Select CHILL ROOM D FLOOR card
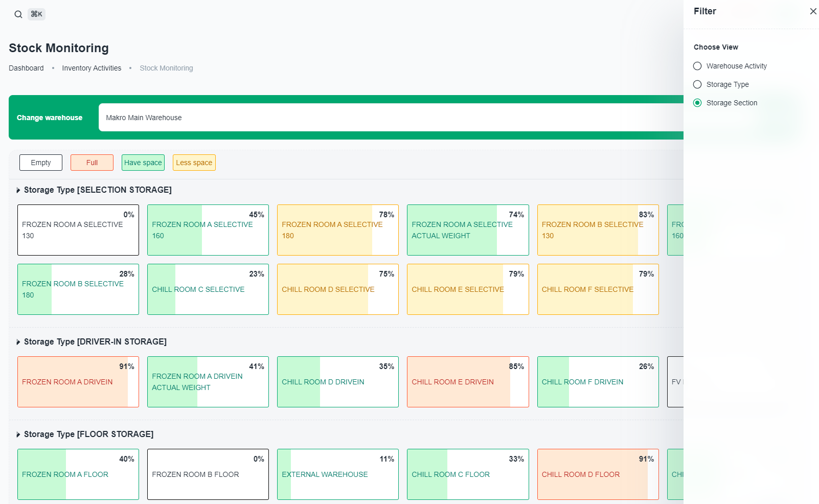The width and height of the screenshot is (819, 504). (598, 474)
